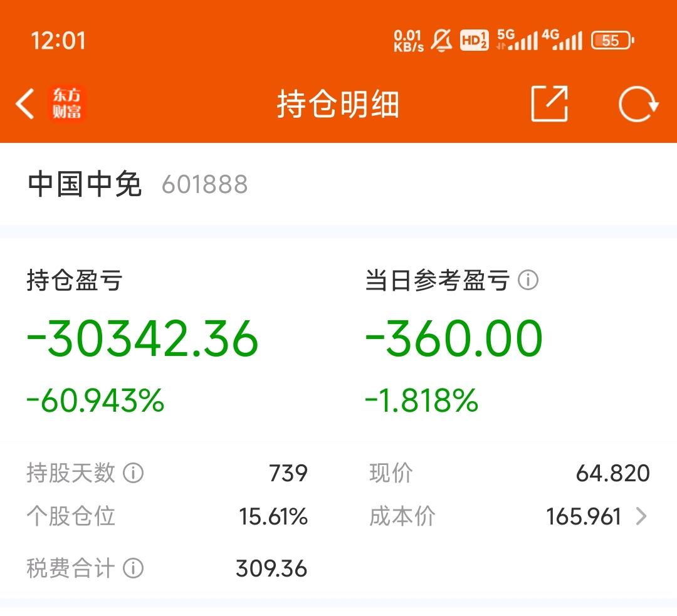Tap the share/export icon
The height and width of the screenshot is (616, 677).
coord(550,104)
